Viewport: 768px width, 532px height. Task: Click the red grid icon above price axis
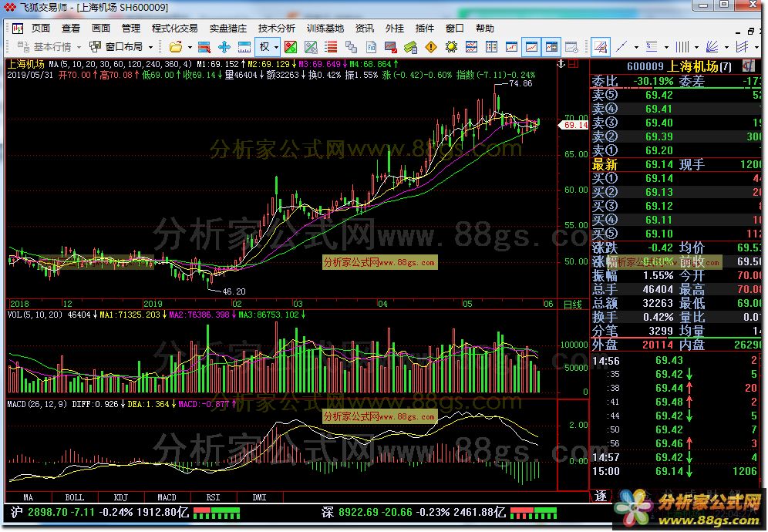click(574, 64)
